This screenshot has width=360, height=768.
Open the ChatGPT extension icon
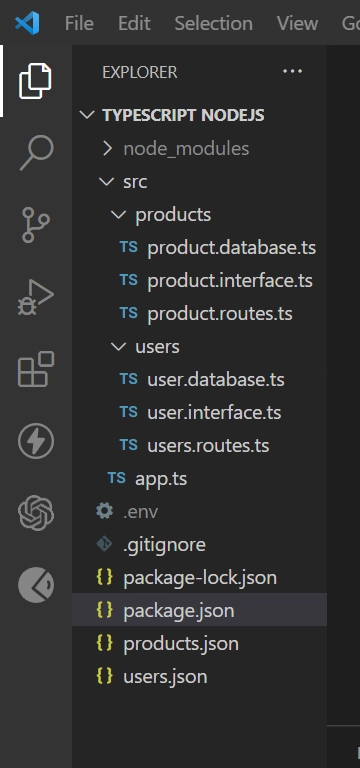[36, 513]
